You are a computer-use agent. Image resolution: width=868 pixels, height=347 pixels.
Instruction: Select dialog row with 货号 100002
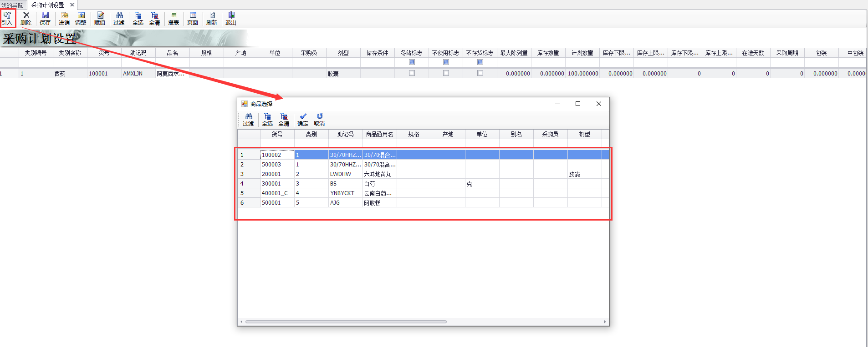423,155
